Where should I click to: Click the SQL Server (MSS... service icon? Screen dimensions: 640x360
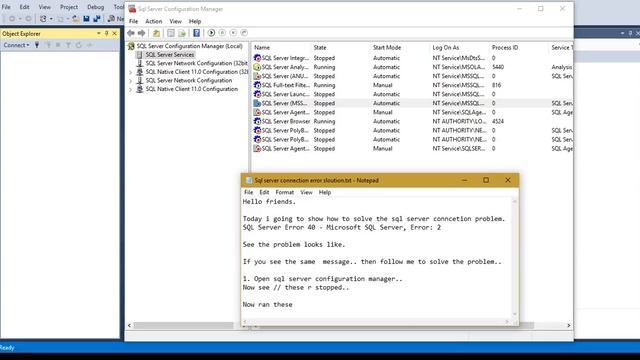pyautogui.click(x=257, y=103)
